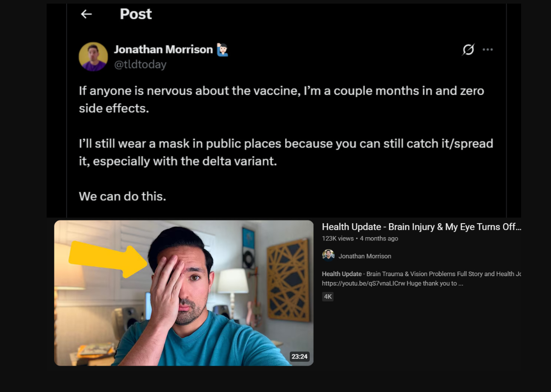Open the Jonathan Morrison display name on the post
Screen dimensions: 551x392
163,49
